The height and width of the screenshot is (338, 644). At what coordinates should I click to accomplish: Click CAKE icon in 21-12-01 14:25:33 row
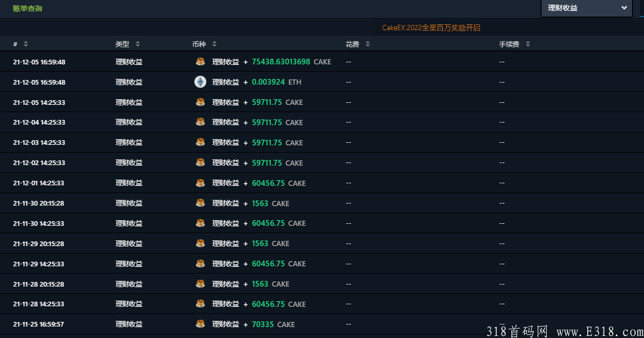pos(200,183)
